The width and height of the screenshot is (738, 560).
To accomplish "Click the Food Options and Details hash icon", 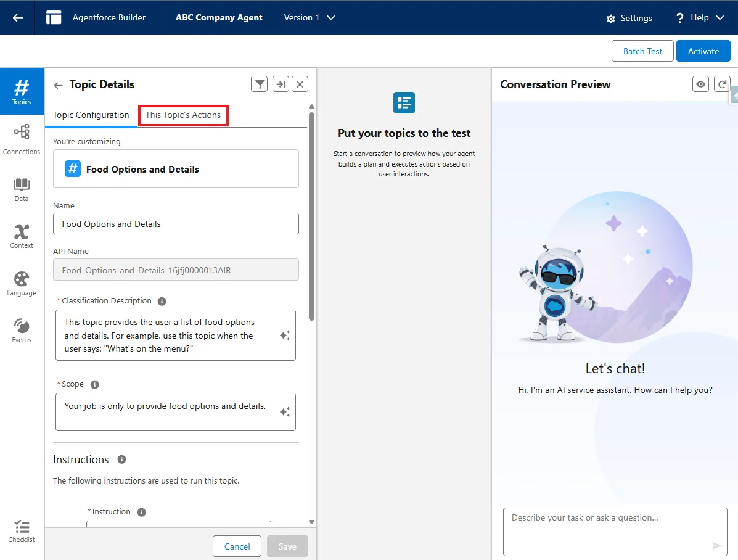I will (73, 168).
